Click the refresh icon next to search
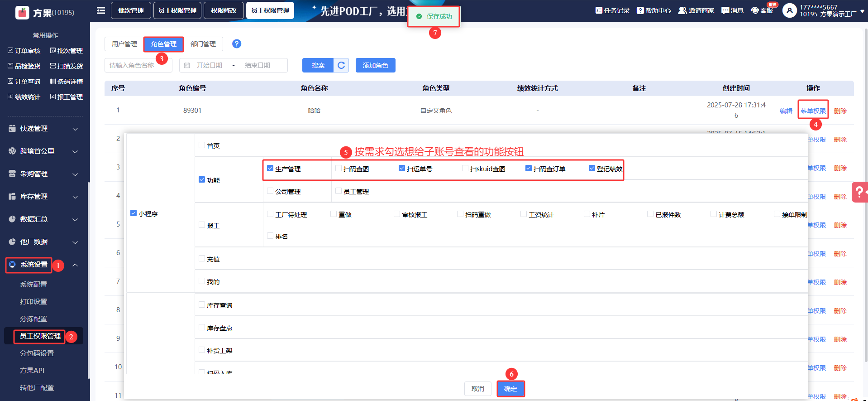The height and width of the screenshot is (401, 868). pos(341,65)
